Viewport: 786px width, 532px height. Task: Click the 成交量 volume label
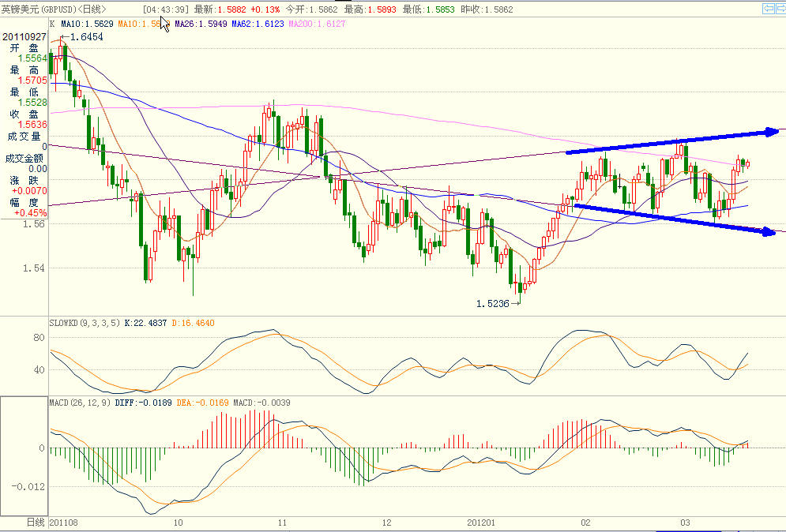pyautogui.click(x=24, y=136)
